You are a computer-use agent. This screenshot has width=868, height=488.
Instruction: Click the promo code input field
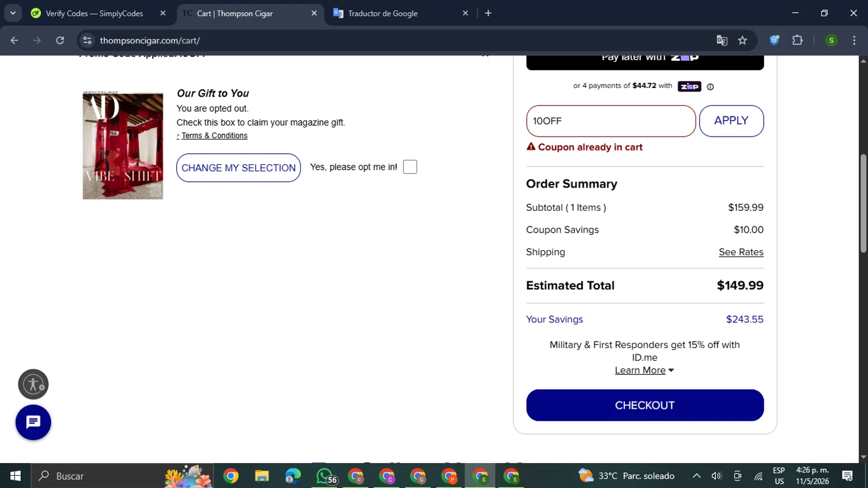click(610, 121)
